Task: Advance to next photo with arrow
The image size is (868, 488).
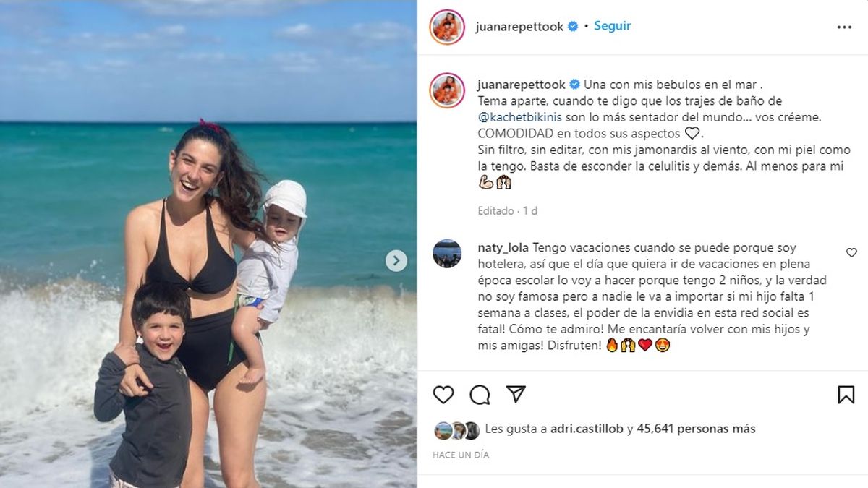Action: point(396,261)
